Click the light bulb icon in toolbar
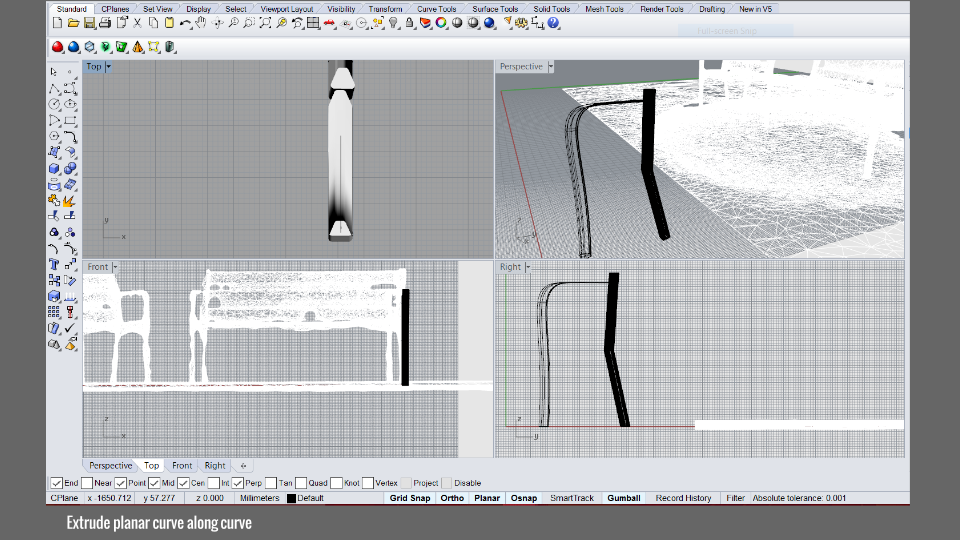The image size is (960, 540). click(394, 23)
